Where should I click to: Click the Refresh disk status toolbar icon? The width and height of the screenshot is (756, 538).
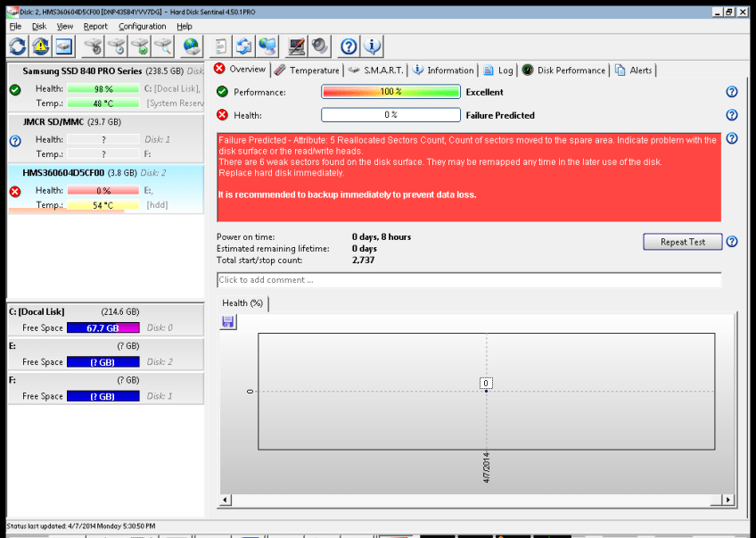pyautogui.click(x=18, y=46)
